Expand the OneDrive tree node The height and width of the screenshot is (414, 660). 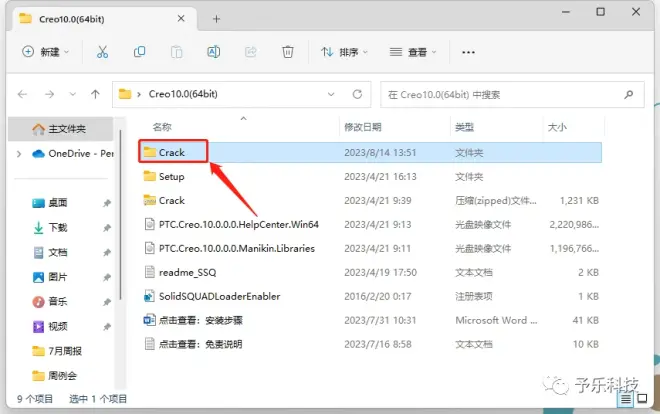click(x=19, y=154)
